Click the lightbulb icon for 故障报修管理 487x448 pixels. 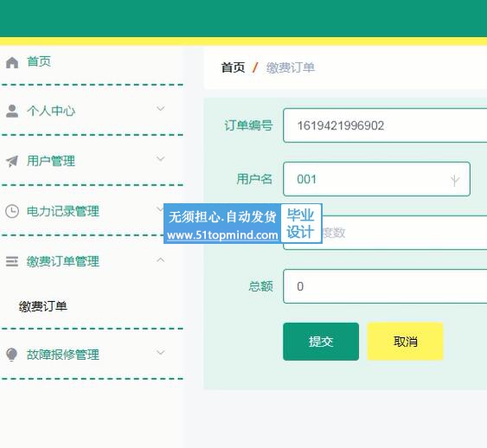(12, 355)
